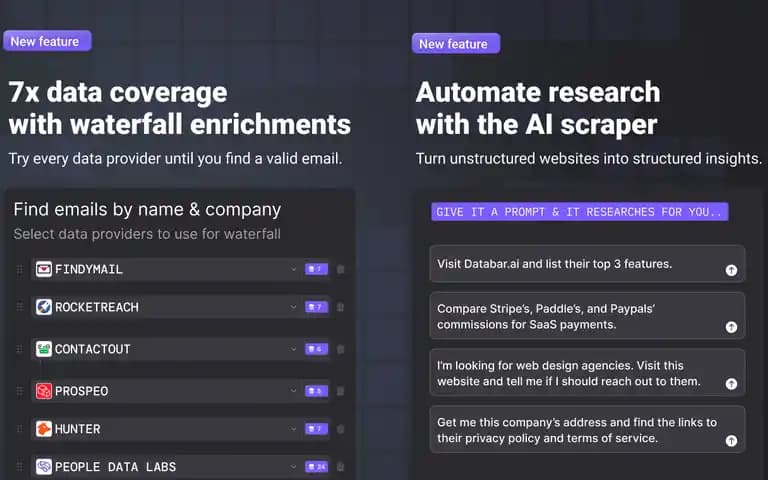Submit the Stripe, Paddle, Paypal comparison prompt arrow
Image resolution: width=768 pixels, height=480 pixels.
731,327
